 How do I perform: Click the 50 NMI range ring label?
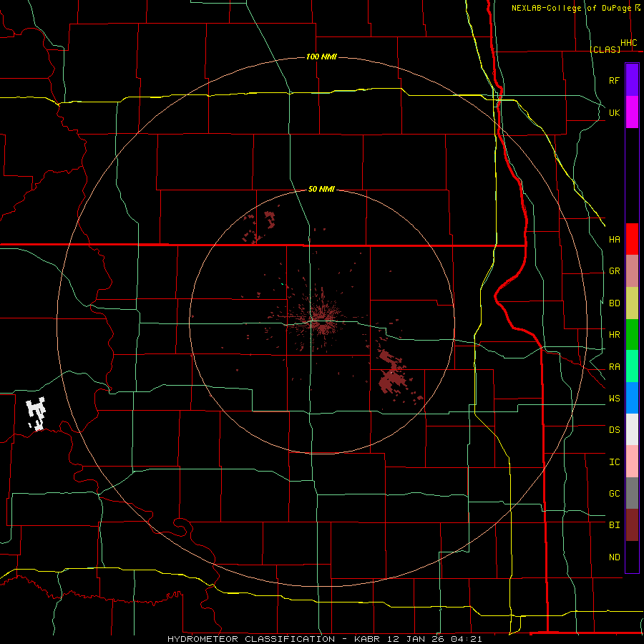coord(321,189)
